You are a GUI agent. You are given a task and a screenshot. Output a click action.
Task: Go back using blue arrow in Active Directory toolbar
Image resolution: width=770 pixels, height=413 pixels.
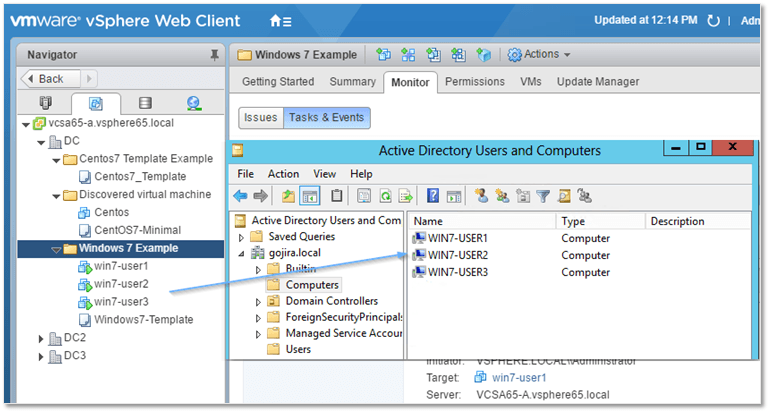pyautogui.click(x=240, y=196)
